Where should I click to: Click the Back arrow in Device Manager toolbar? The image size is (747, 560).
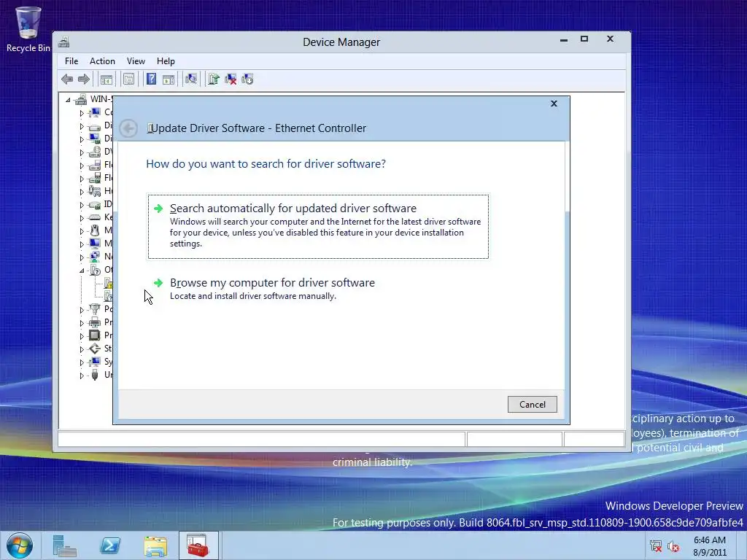click(67, 79)
